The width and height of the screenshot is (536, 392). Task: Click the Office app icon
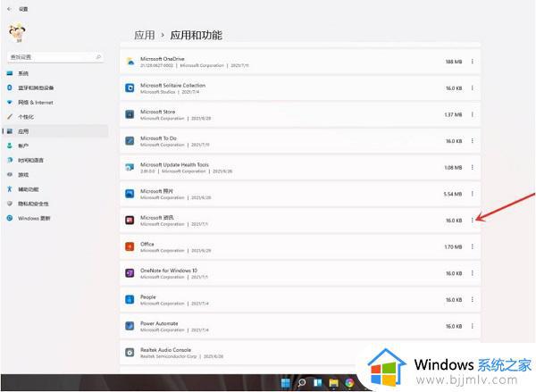pos(130,246)
